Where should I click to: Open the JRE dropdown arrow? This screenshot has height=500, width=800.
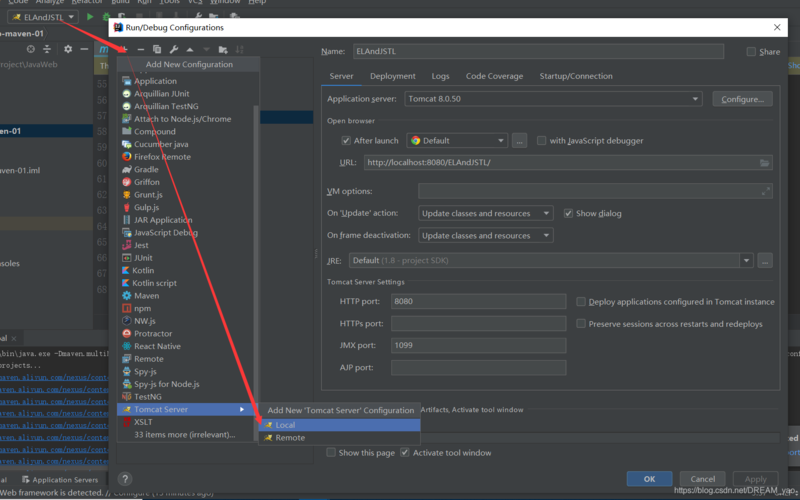point(746,260)
